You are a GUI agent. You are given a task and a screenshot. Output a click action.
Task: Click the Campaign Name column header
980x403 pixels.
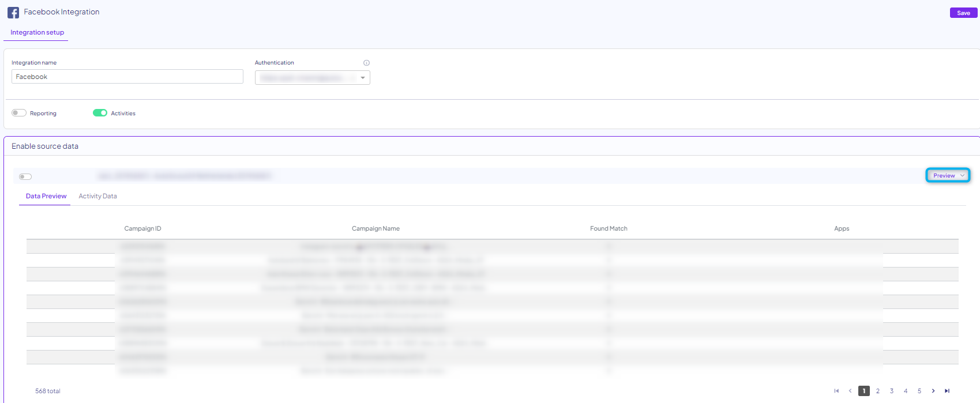376,228
